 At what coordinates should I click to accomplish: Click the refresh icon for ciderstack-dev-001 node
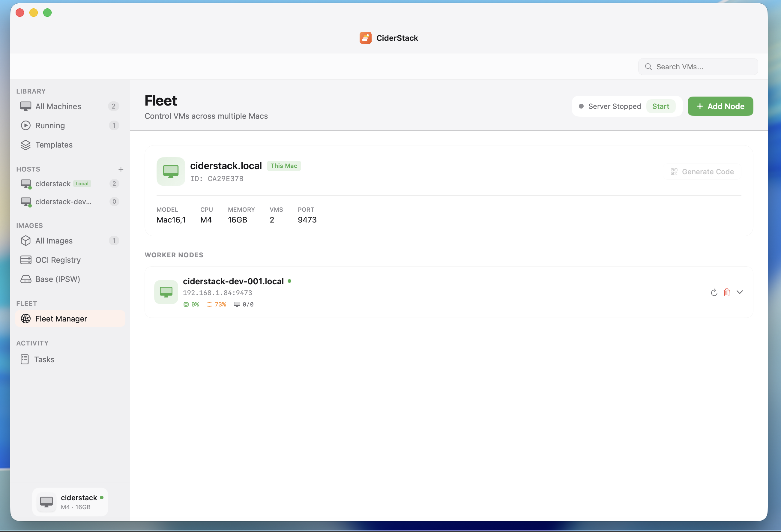(x=714, y=292)
